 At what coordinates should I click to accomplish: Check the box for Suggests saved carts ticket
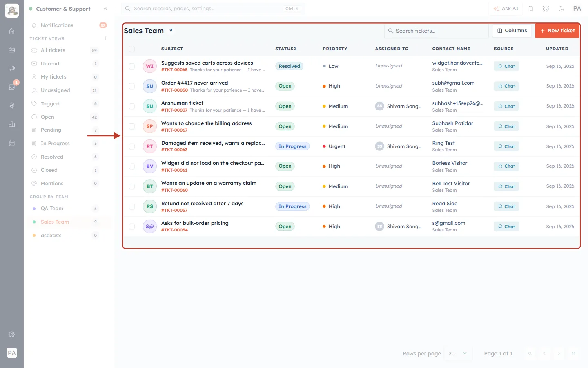[131, 66]
